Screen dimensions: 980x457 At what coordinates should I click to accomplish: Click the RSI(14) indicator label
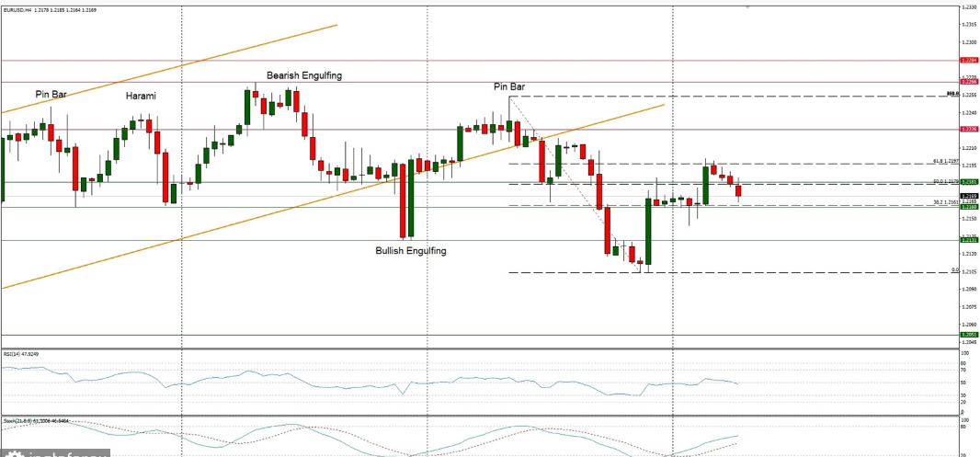(x=12, y=353)
